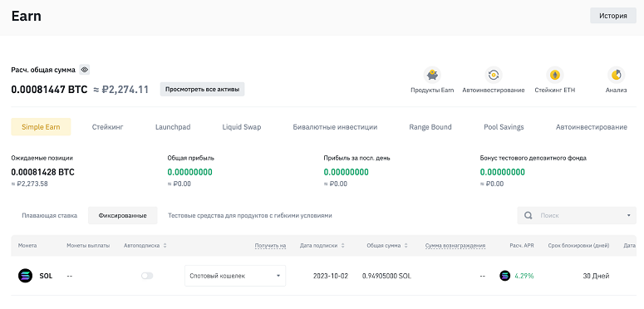The image size is (644, 309).
Task: Switch to the Range Bound tab
Action: click(x=430, y=127)
